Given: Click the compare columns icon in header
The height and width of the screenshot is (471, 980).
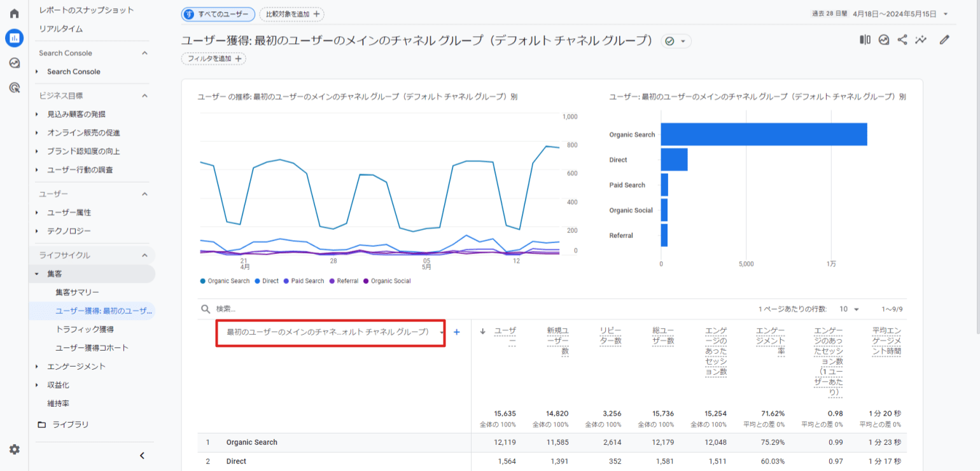Looking at the screenshot, I should tap(865, 40).
